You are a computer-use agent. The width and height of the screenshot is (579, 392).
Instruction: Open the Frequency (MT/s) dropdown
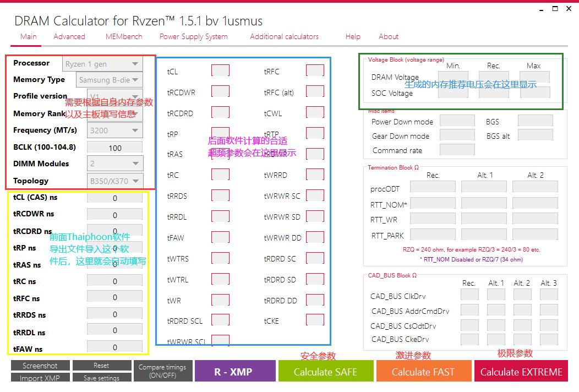[114, 130]
